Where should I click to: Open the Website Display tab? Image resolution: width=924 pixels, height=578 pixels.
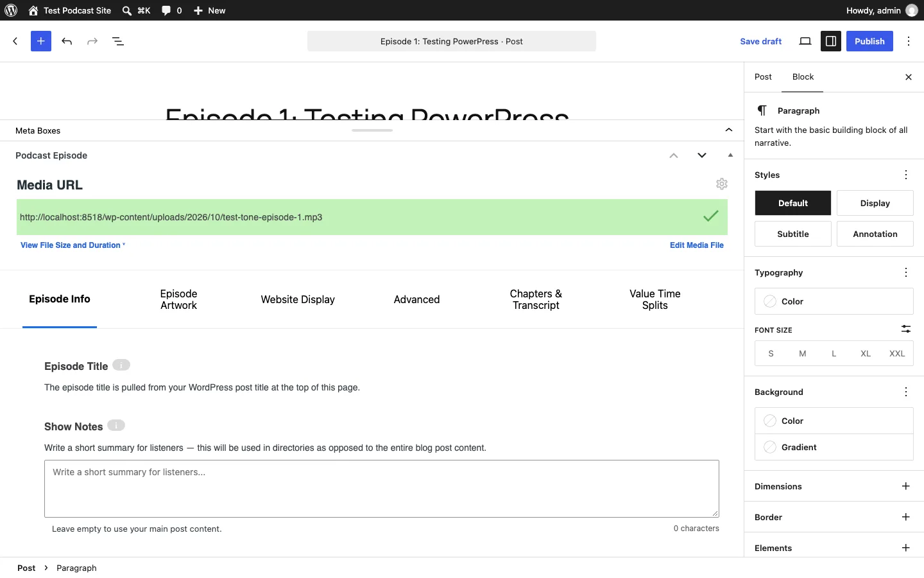tap(298, 299)
